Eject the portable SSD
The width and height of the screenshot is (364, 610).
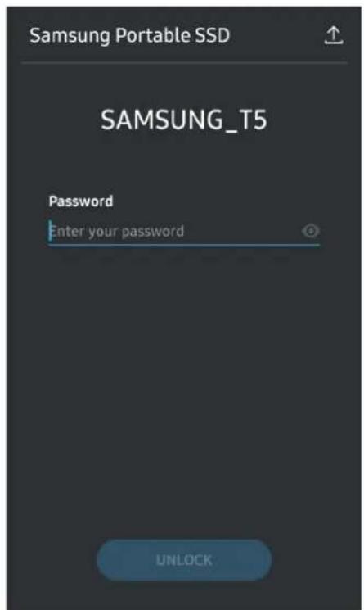[x=334, y=35]
